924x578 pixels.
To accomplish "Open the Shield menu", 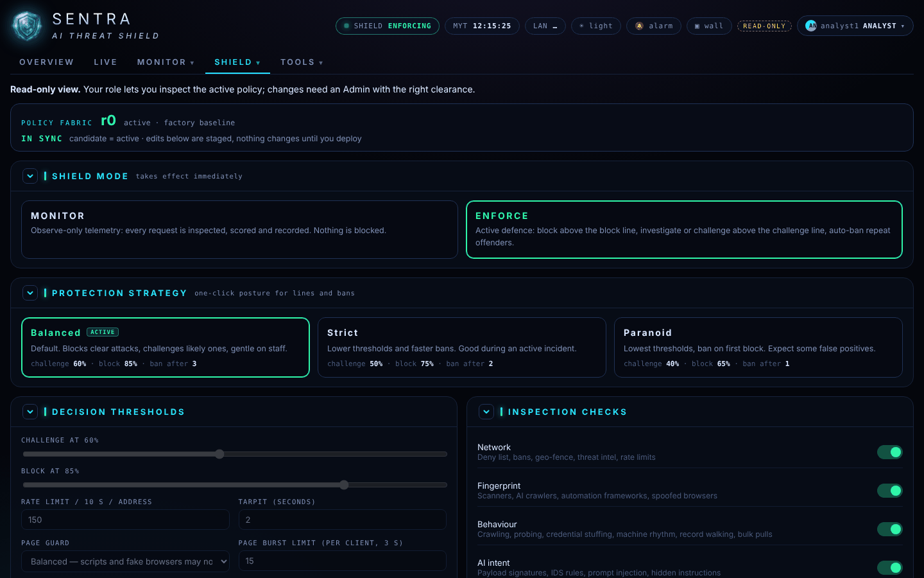I will click(x=237, y=62).
